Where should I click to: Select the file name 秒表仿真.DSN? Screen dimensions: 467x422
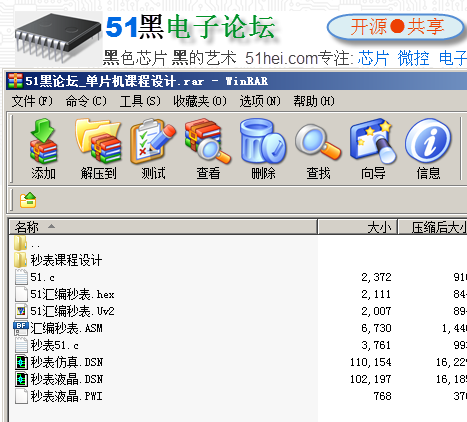(67, 362)
